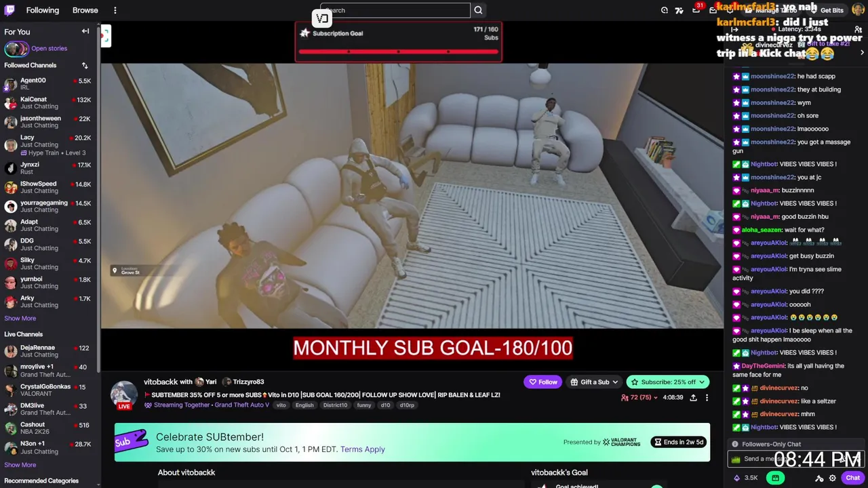Open green rewards button below chat
The image size is (868, 488).
tap(775, 478)
